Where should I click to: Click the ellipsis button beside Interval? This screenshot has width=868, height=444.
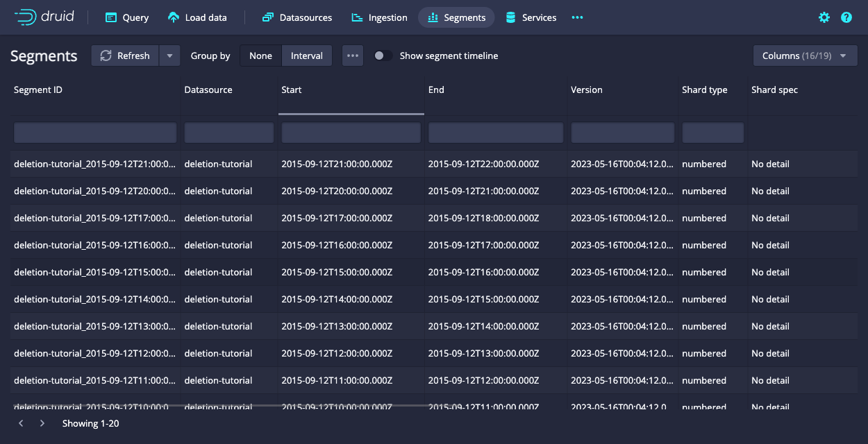coord(353,55)
